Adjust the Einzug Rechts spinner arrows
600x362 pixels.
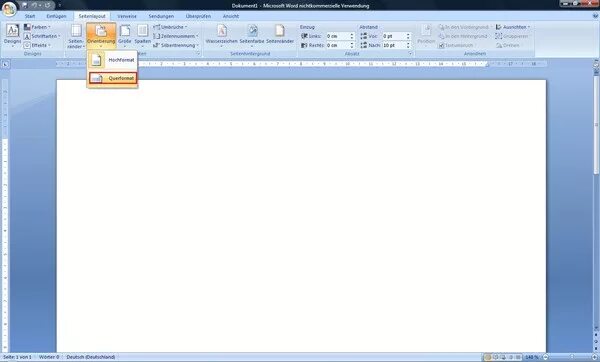(352, 45)
